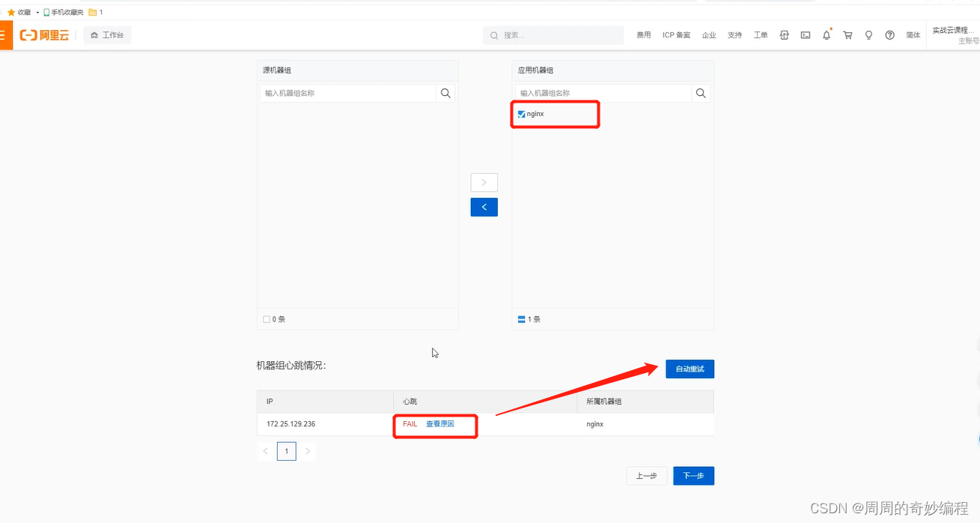
Task: Open the CloudShell terminal icon
Action: (805, 34)
